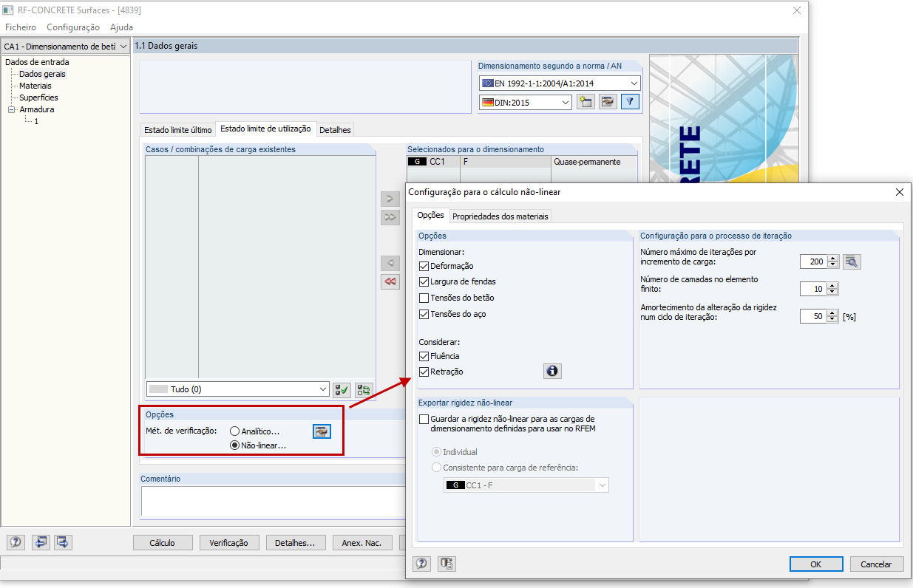Click the info icon next to Retração
The width and height of the screenshot is (913, 588).
coord(552,371)
